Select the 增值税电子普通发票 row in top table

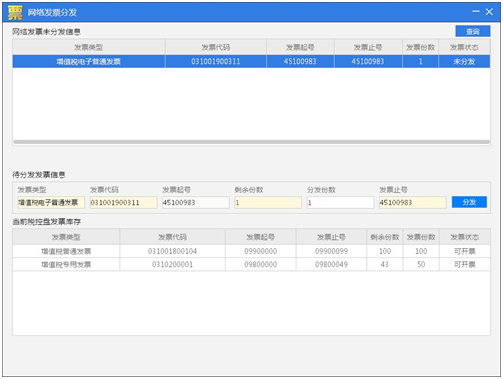tap(251, 61)
